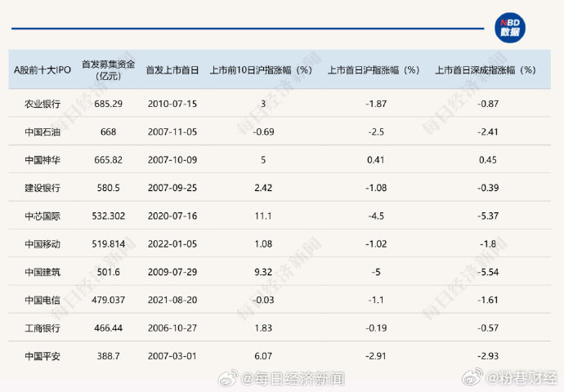Click the 中国移动 row name

(x=43, y=244)
